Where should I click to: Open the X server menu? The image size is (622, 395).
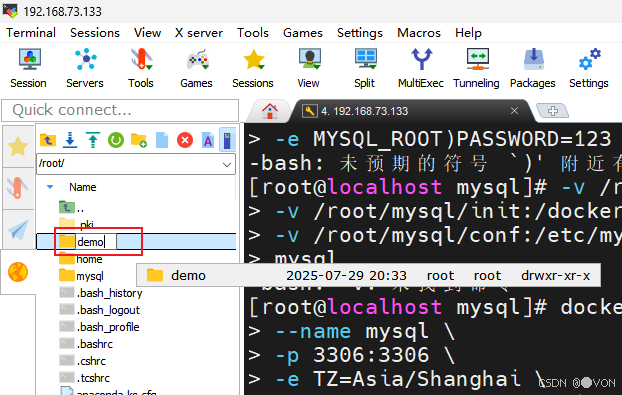[x=199, y=33]
